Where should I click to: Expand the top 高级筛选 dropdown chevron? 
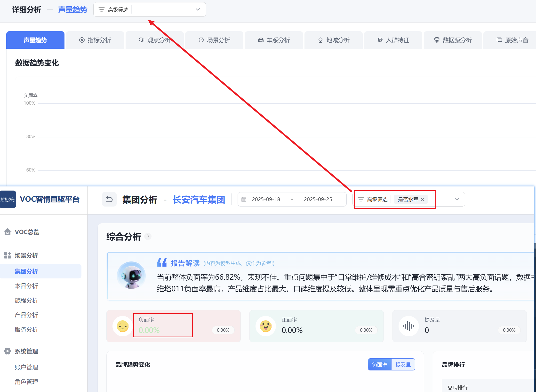coord(198,10)
